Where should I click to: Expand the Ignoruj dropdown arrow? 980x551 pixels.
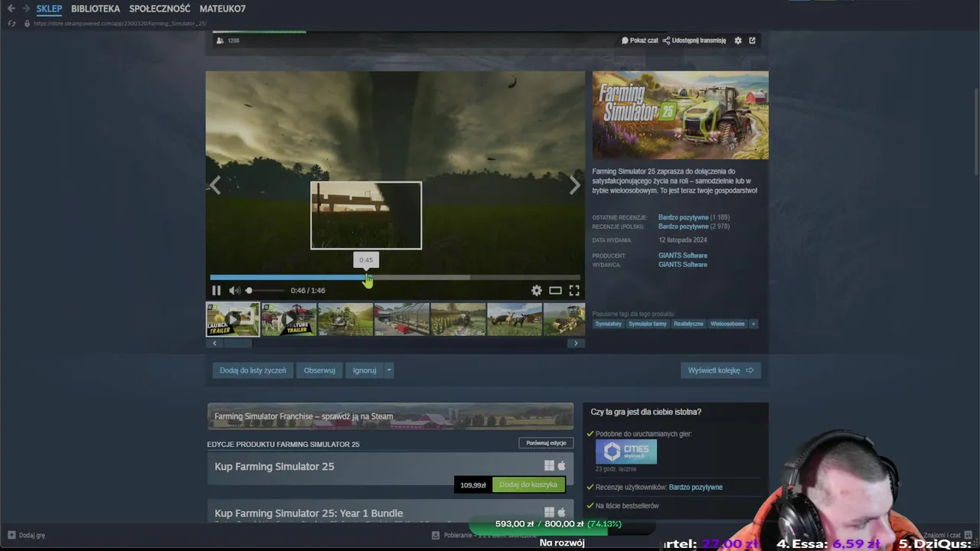click(389, 370)
